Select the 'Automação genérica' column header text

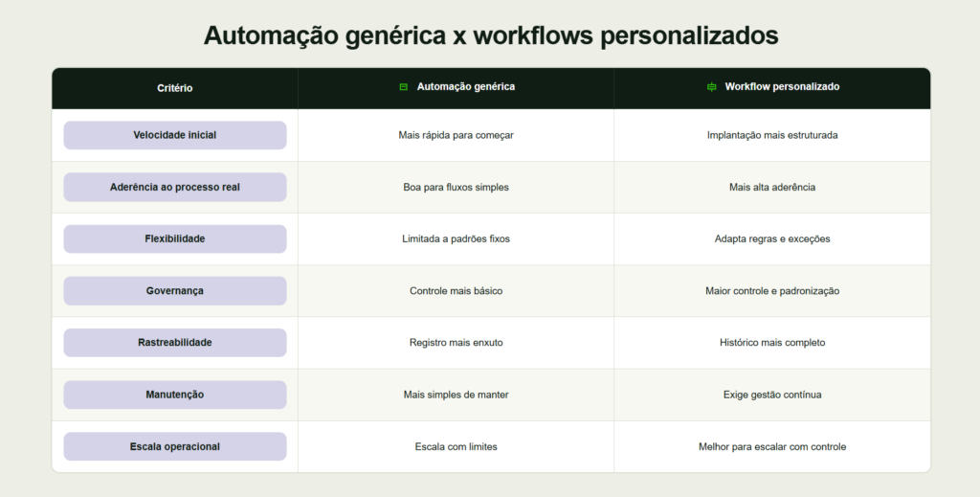466,87
